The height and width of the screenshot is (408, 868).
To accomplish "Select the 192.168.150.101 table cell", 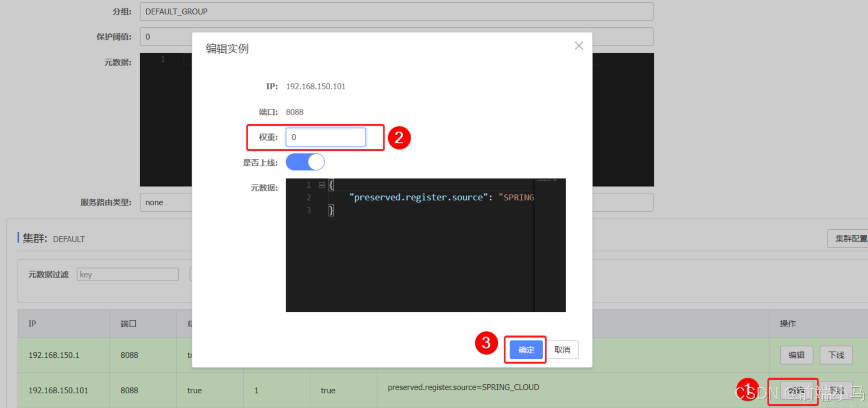I will [x=58, y=390].
